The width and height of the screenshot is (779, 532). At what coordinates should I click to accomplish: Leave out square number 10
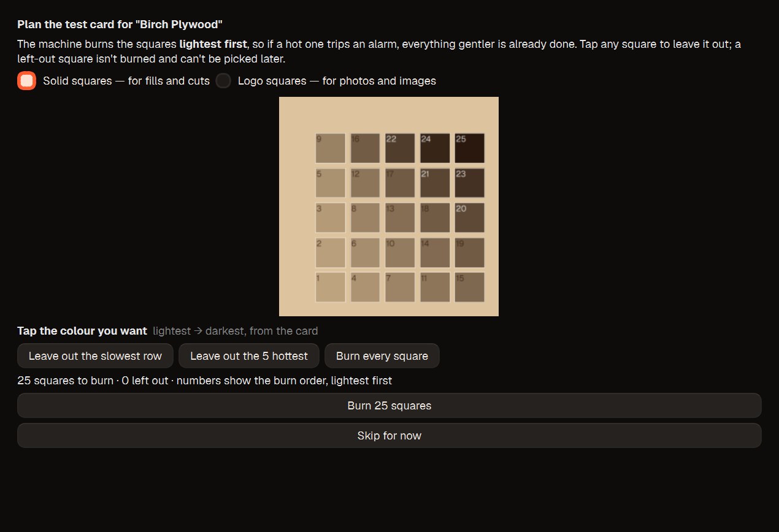(400, 253)
